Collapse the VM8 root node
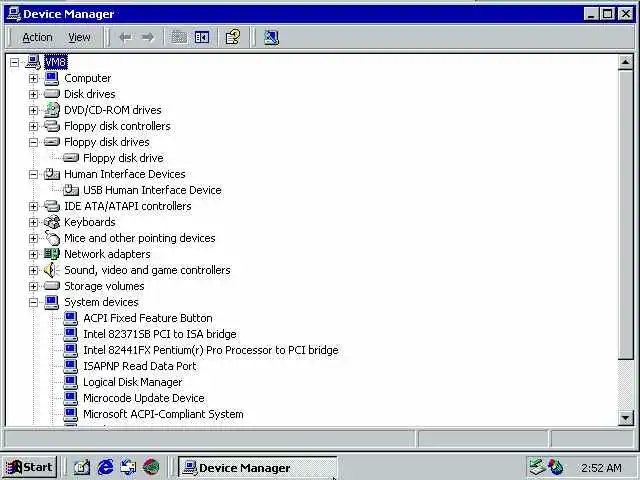The height and width of the screenshot is (480, 640). tap(14, 62)
